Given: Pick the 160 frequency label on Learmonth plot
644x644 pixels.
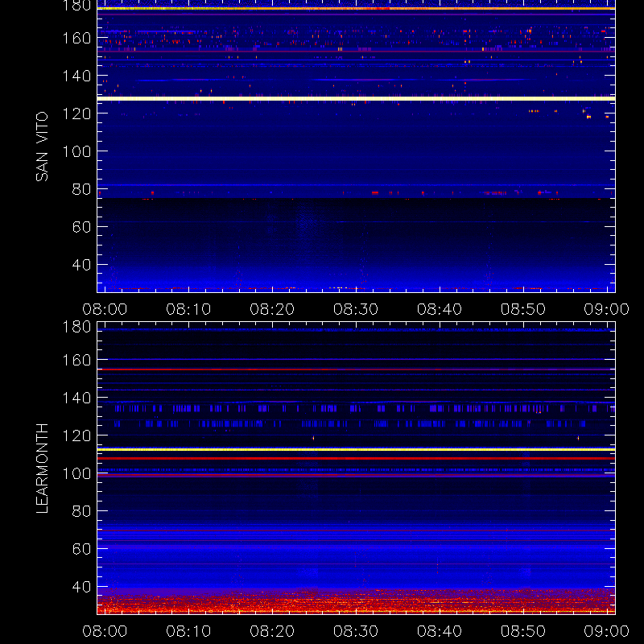Looking at the screenshot, I should coord(76,360).
